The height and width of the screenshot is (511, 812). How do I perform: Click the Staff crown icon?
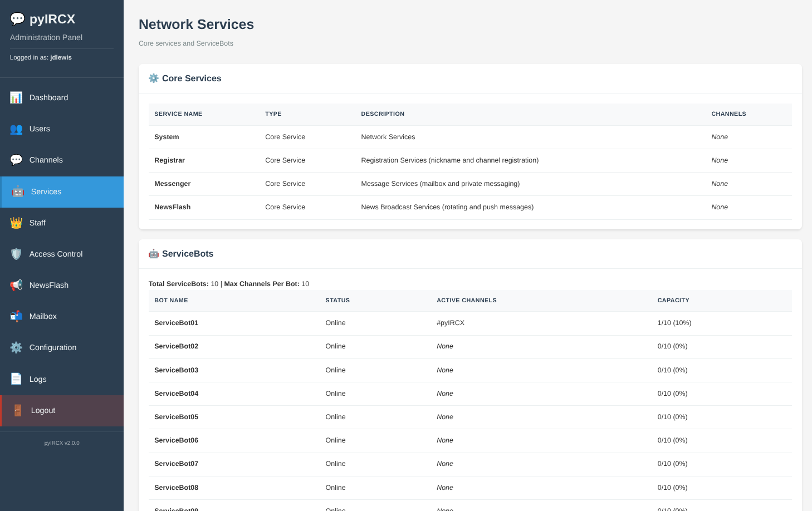click(x=16, y=223)
